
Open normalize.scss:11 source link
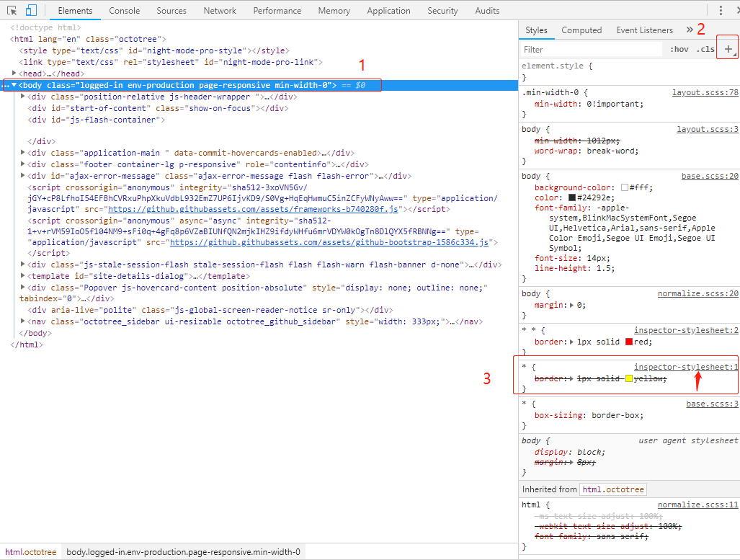tap(698, 505)
